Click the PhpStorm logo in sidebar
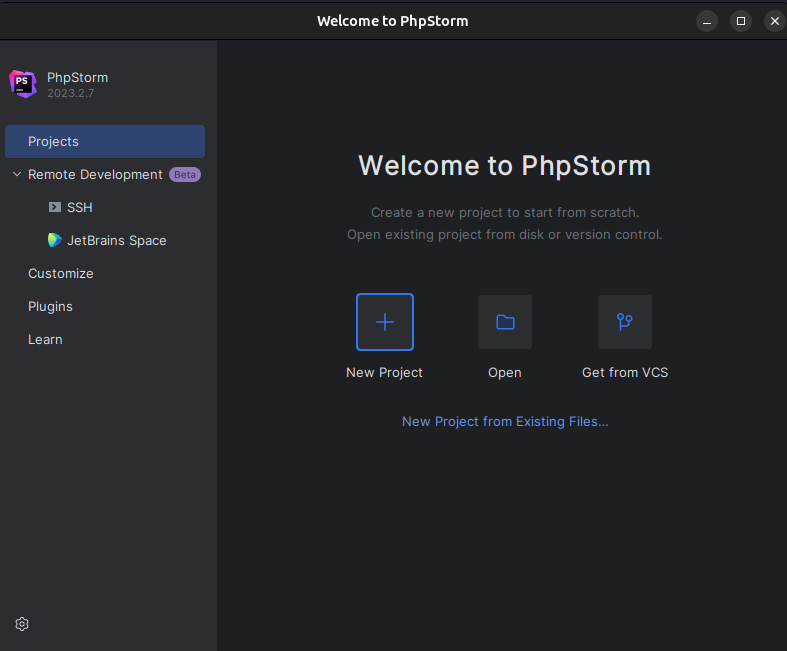 coord(23,84)
